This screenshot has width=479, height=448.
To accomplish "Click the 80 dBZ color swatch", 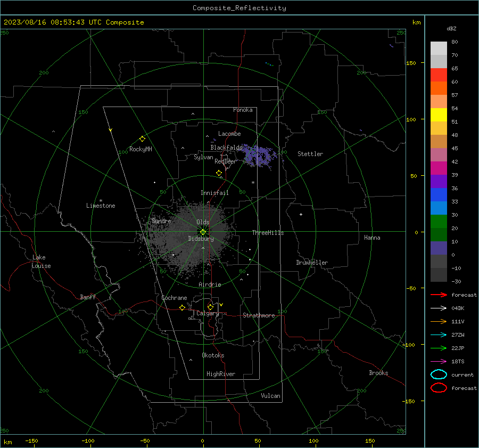I will point(439,48).
